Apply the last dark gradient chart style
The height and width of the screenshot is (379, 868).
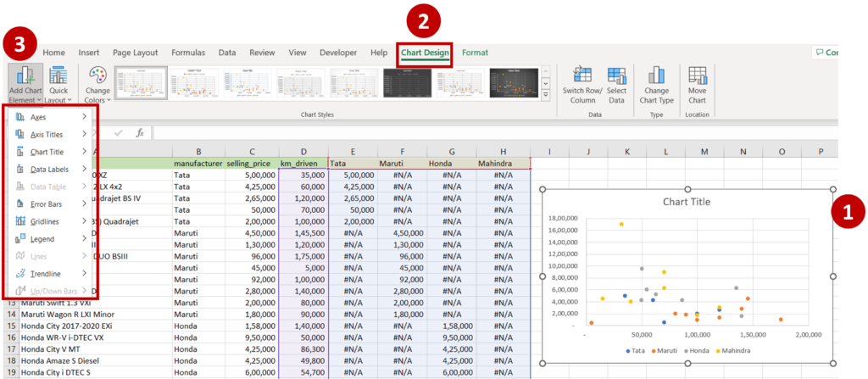(x=515, y=83)
